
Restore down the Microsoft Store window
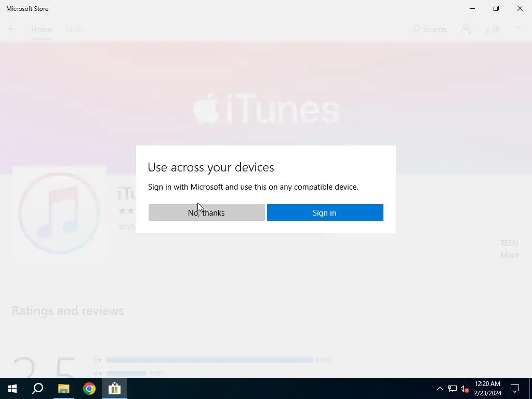496,8
